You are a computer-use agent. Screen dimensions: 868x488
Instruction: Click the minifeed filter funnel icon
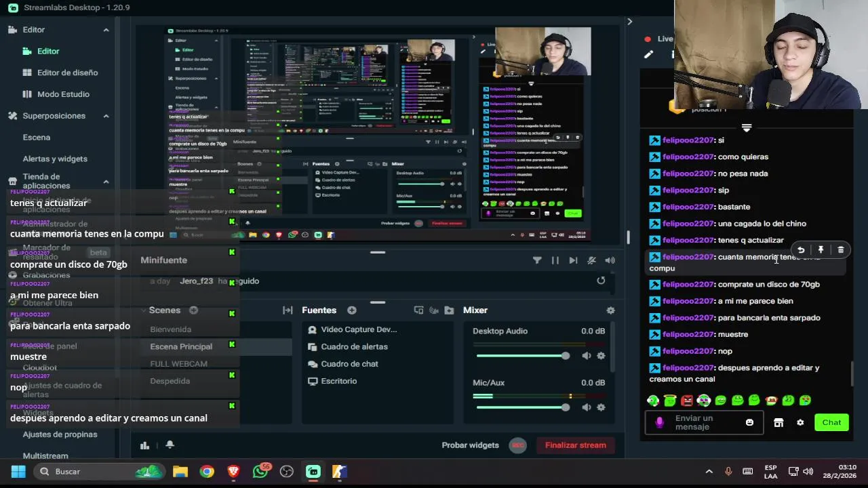(537, 260)
